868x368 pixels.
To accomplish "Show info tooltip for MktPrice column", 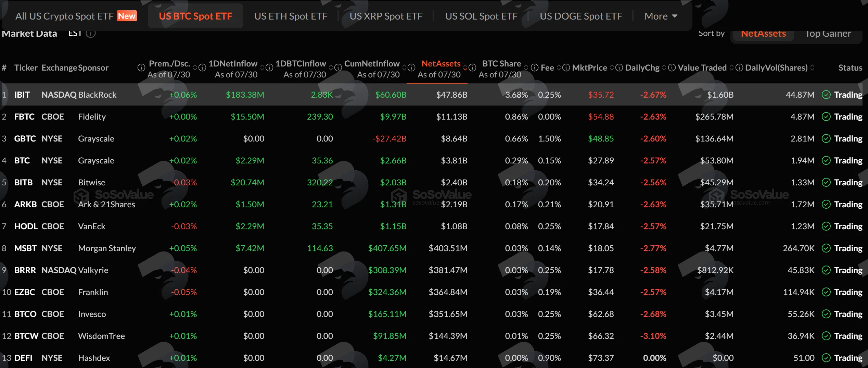I will point(566,68).
